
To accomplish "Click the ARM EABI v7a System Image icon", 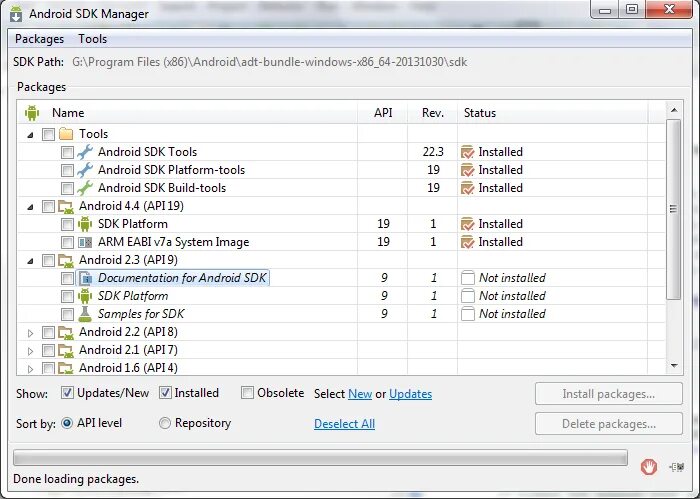I will coord(85,242).
